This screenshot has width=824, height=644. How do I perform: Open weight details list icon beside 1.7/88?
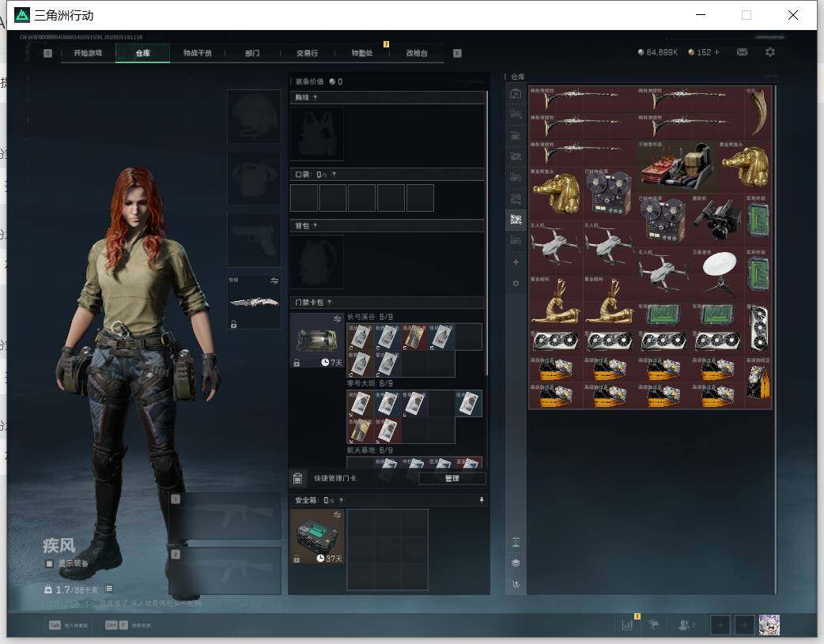[x=108, y=589]
